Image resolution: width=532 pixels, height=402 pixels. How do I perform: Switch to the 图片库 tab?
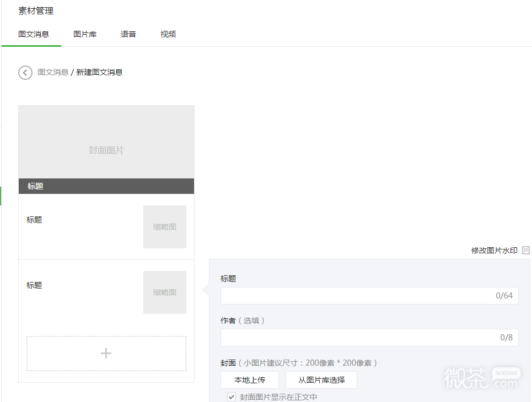tap(85, 34)
